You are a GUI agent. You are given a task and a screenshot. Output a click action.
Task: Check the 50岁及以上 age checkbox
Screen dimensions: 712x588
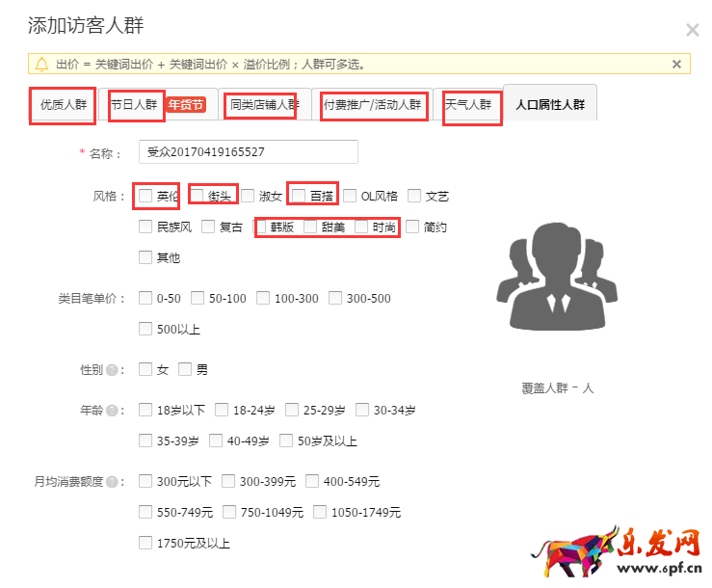pyautogui.click(x=286, y=441)
